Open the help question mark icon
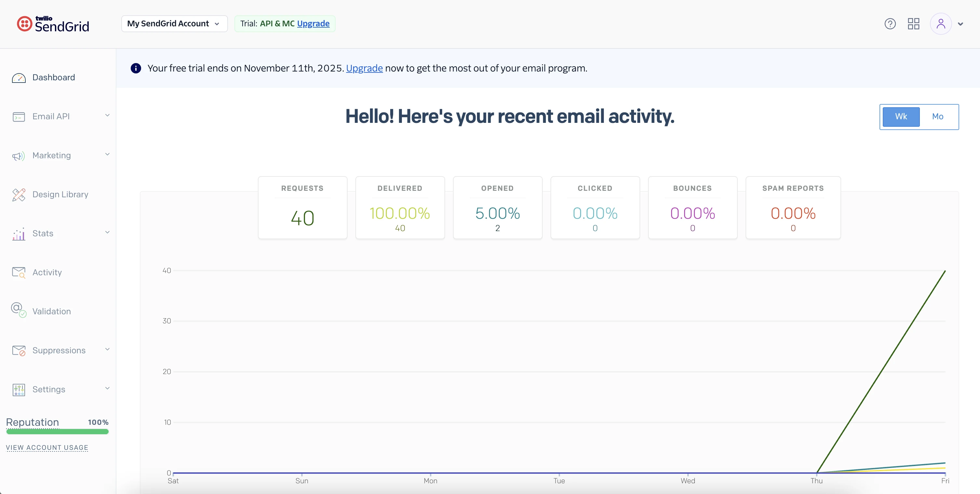Image resolution: width=980 pixels, height=494 pixels. [x=890, y=24]
